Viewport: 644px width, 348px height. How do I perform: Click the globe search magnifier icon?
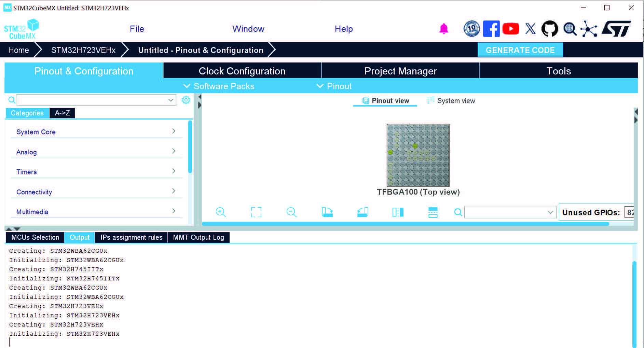570,29
